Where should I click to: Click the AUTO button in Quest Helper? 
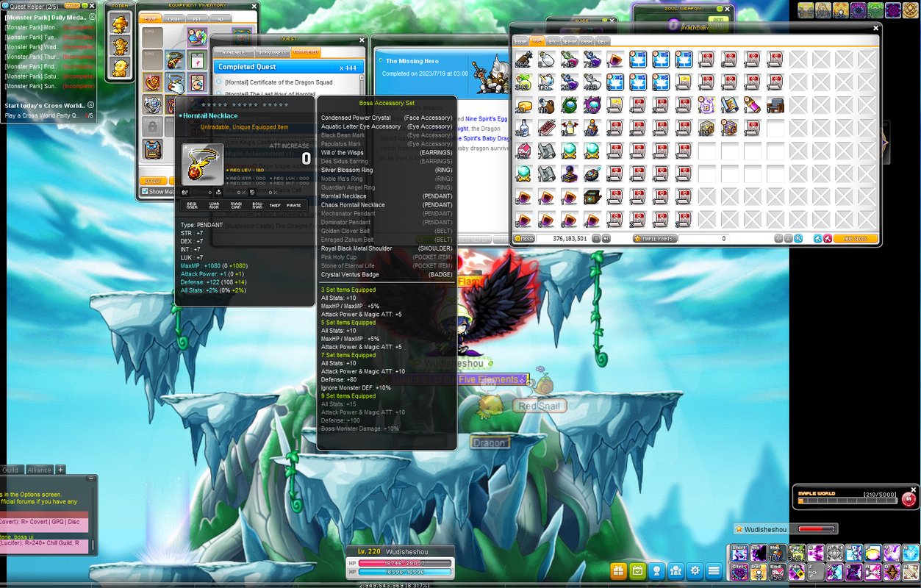[x=72, y=6]
